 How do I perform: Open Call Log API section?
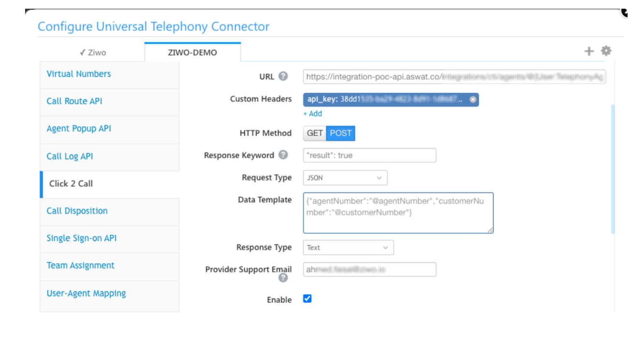click(110, 157)
